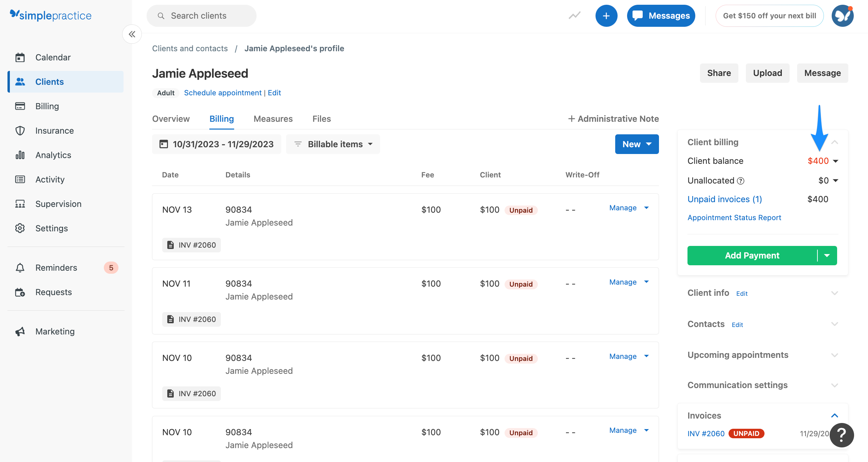Expand the Client info section
Viewport: 868px width, 462px height.
tap(835, 293)
